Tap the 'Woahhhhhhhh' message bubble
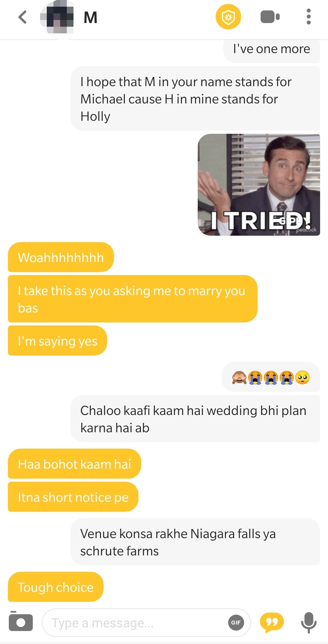328x644 pixels. coord(61,257)
